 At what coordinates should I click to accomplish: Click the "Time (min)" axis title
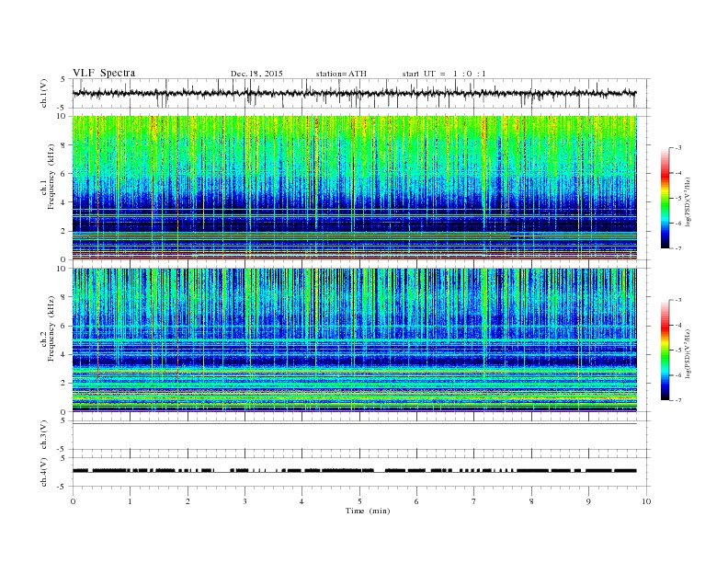[368, 511]
